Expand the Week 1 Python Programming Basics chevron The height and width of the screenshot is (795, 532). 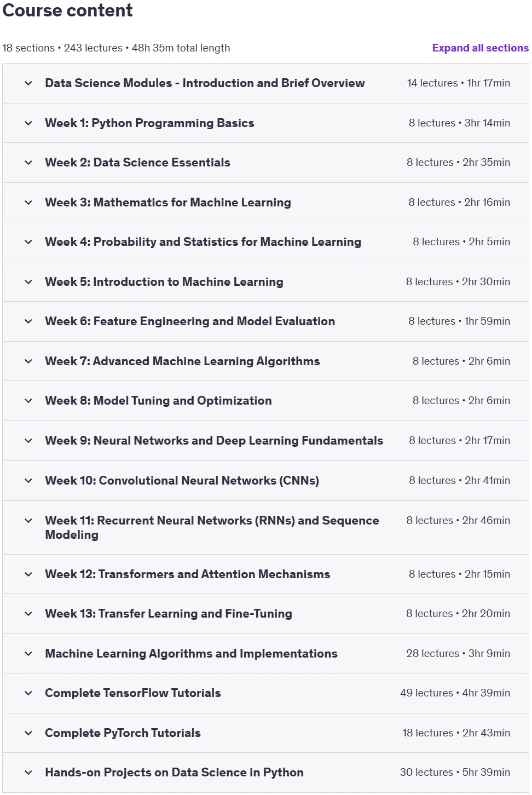(28, 123)
